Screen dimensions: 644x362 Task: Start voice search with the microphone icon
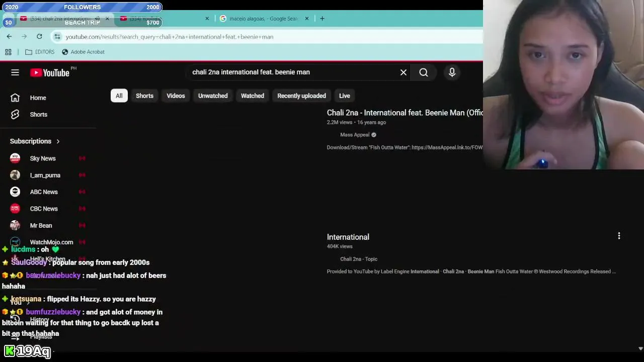point(452,72)
